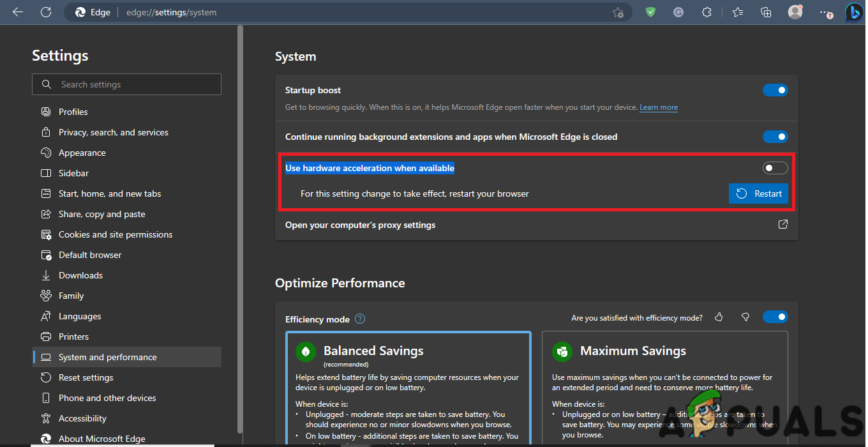This screenshot has width=868, height=447.
Task: Give efficiency mode a thumbs up
Action: (719, 317)
